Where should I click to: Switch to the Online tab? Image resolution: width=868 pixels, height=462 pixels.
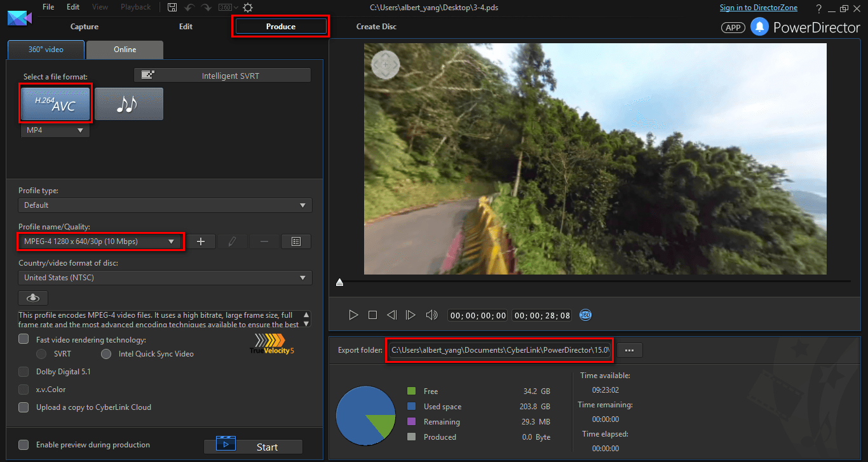click(125, 50)
